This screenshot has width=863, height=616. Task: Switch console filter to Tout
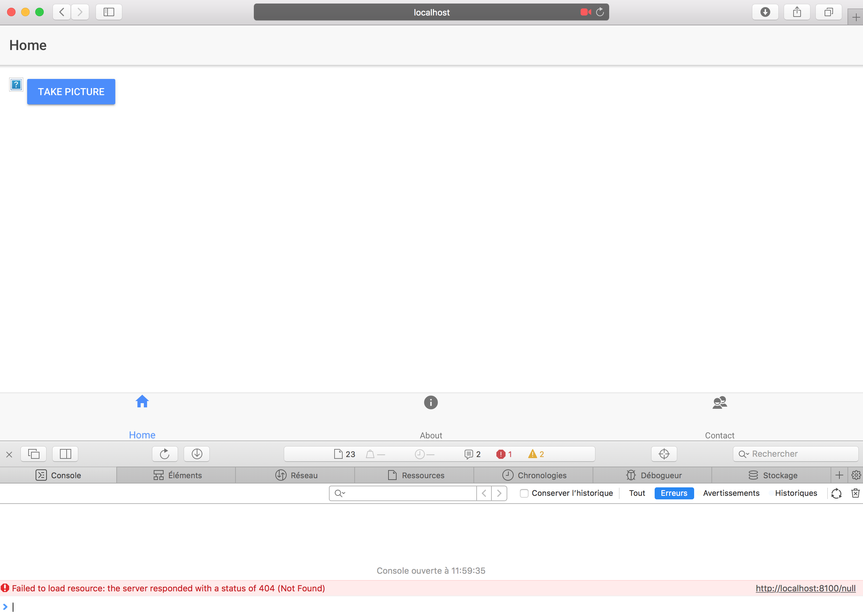point(637,493)
